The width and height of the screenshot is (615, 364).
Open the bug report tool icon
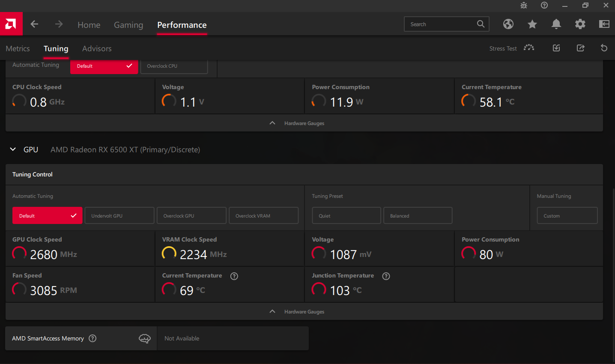click(x=524, y=5)
